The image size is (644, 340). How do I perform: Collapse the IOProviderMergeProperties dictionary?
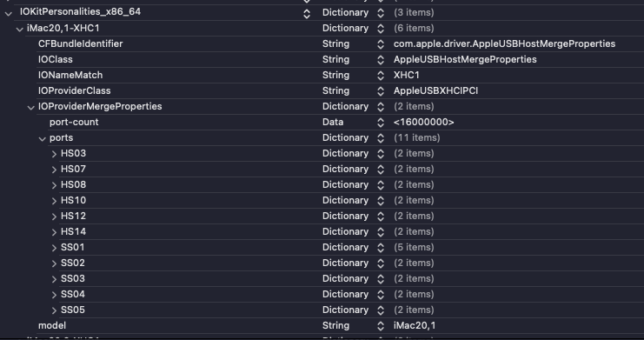tap(30, 108)
